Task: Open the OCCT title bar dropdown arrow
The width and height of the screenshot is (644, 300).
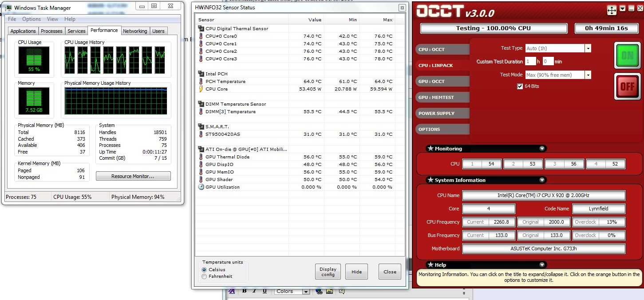Action: [x=622, y=8]
